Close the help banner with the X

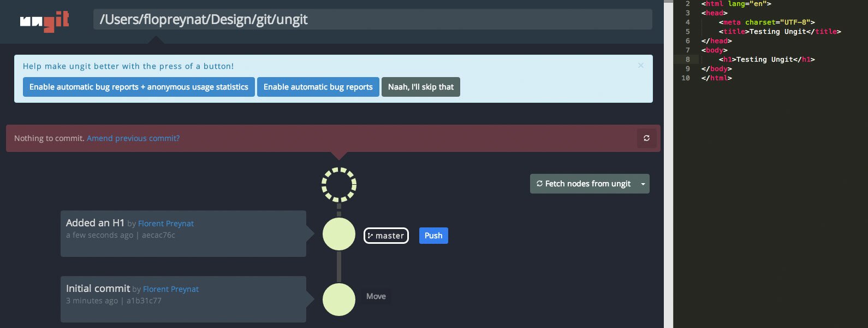tap(641, 66)
